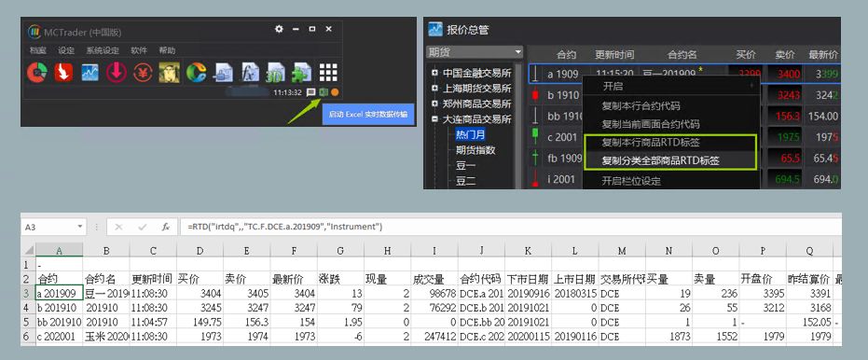
Task: Expand the 中国金融交易所 tree node
Action: (435, 73)
